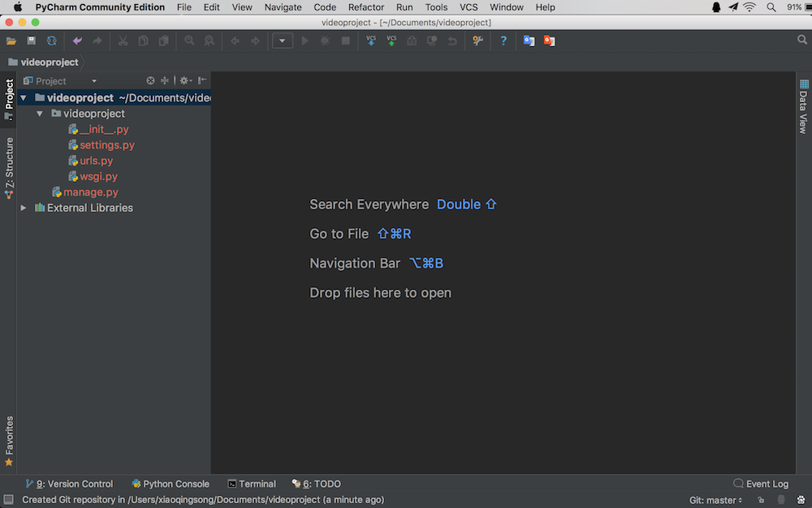Click the Synchronize toolbar icon
The height and width of the screenshot is (508, 812).
[51, 41]
